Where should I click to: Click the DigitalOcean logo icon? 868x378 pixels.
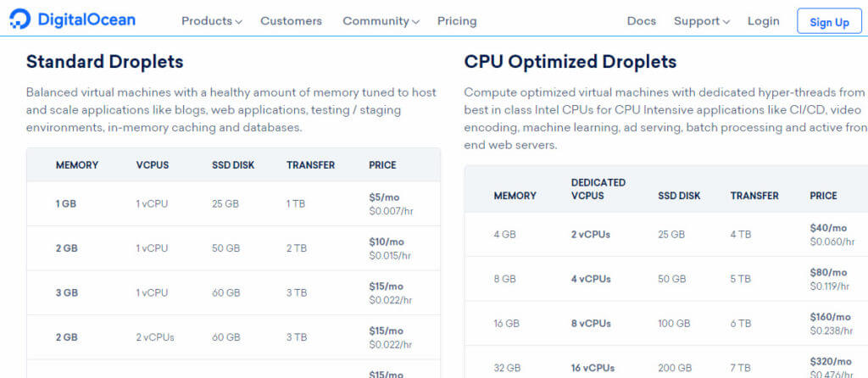pyautogui.click(x=20, y=20)
